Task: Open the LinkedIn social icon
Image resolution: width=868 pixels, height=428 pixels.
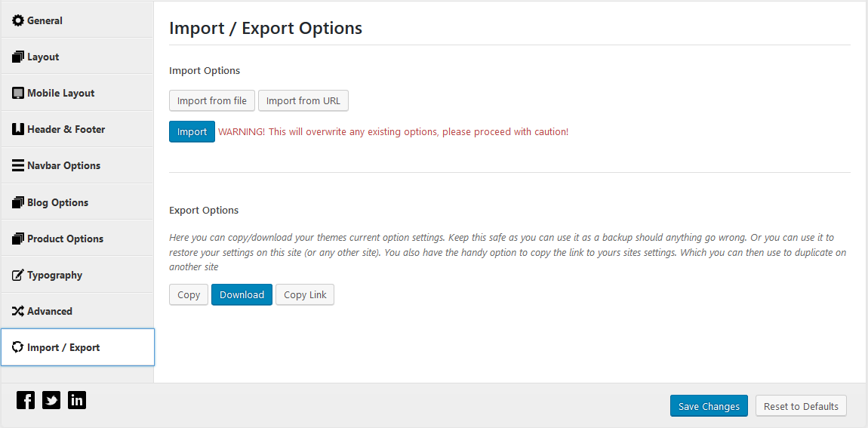Action: click(x=77, y=400)
